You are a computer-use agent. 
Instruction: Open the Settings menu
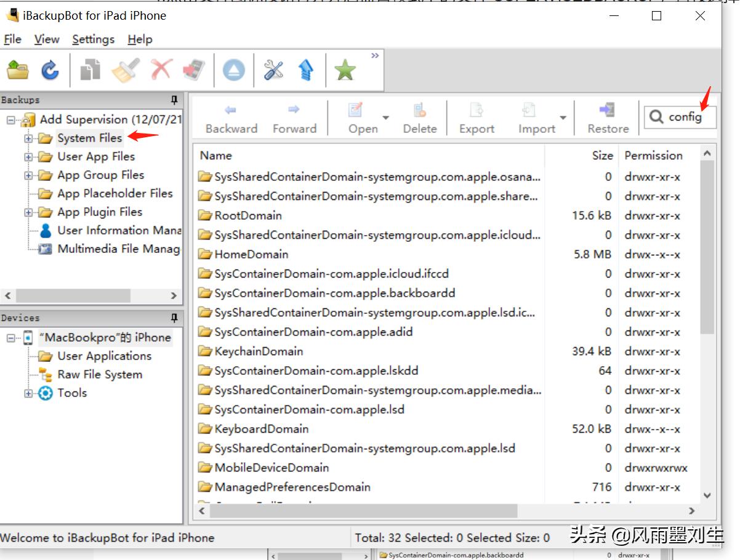[x=93, y=39]
